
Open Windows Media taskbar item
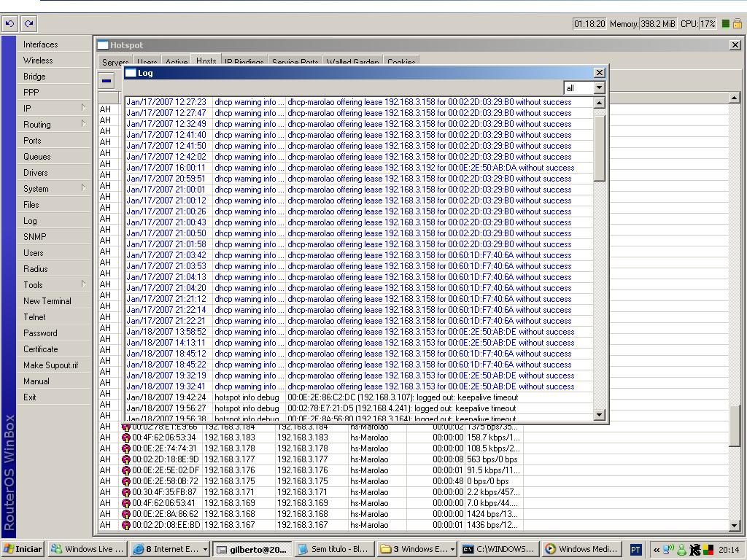click(x=583, y=549)
